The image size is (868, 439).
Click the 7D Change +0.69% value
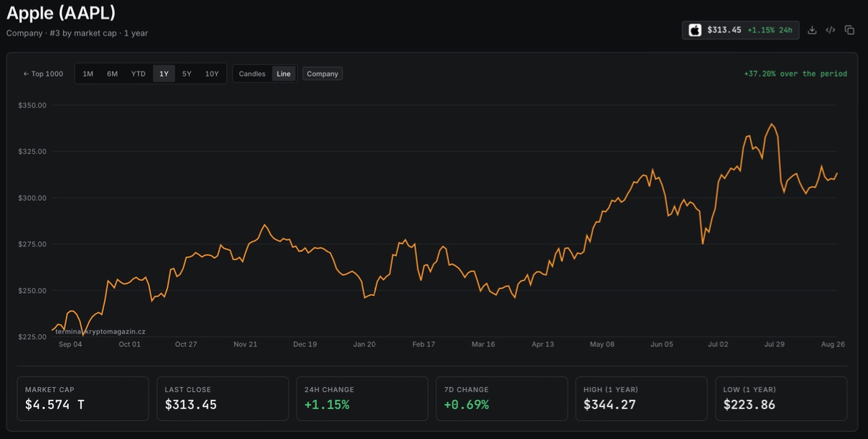[466, 405]
